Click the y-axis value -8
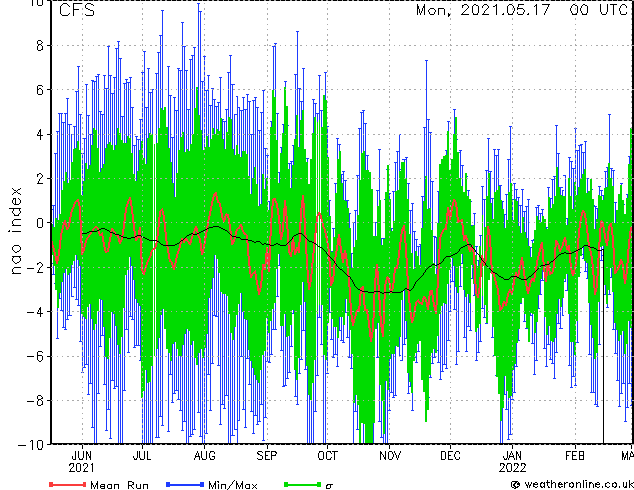The height and width of the screenshot is (490, 634). [35, 401]
